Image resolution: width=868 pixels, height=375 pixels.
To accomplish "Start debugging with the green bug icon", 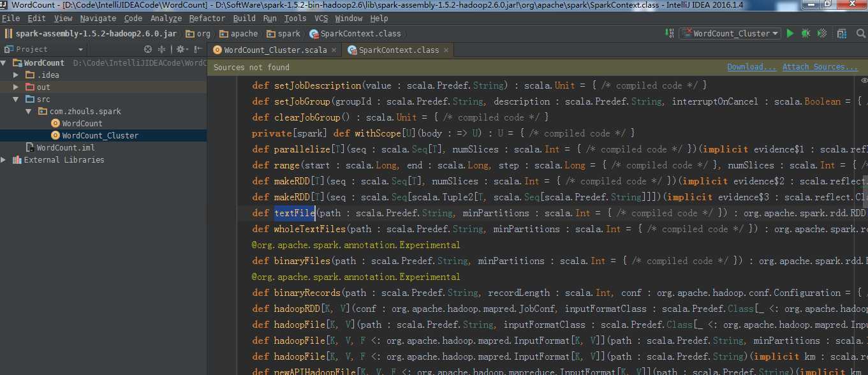I will (x=806, y=33).
